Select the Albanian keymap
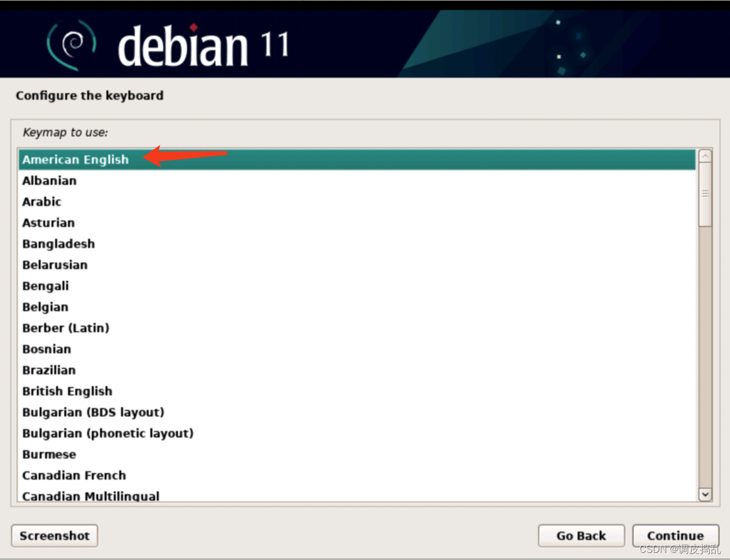The height and width of the screenshot is (560, 730). point(49,181)
